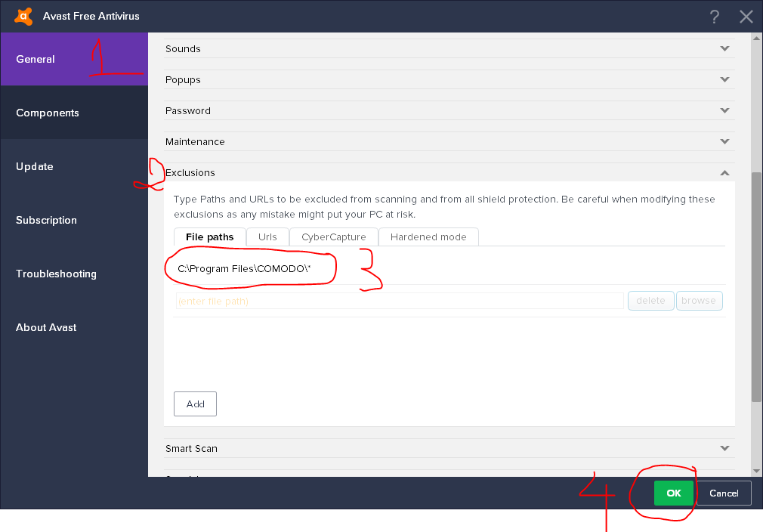
Task: Switch to the File paths tab
Action: tap(210, 237)
